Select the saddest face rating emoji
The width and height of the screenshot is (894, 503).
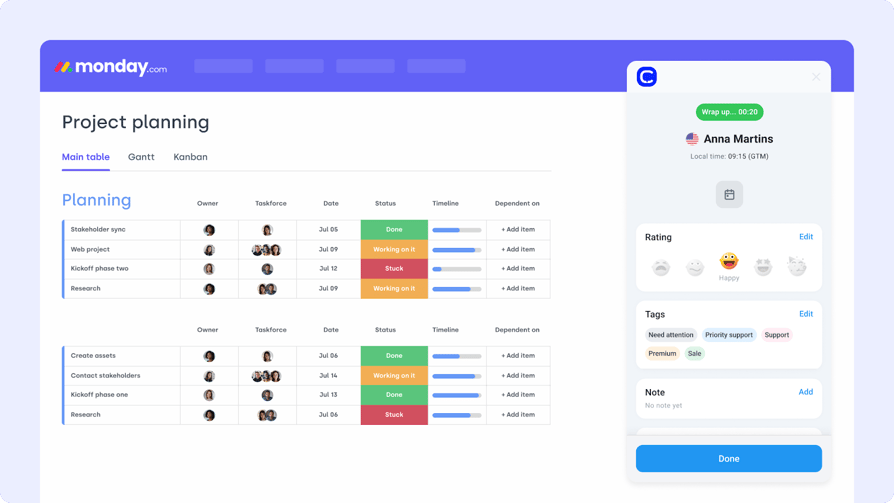point(661,267)
